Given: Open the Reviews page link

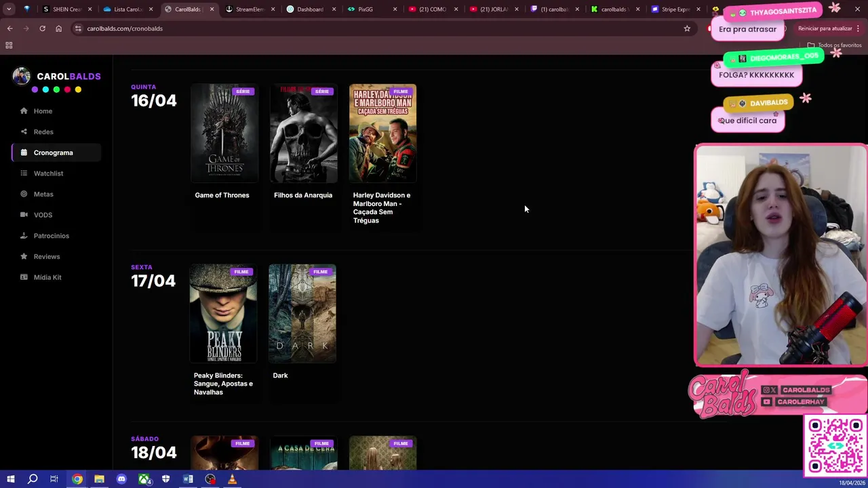Looking at the screenshot, I should coord(47,256).
